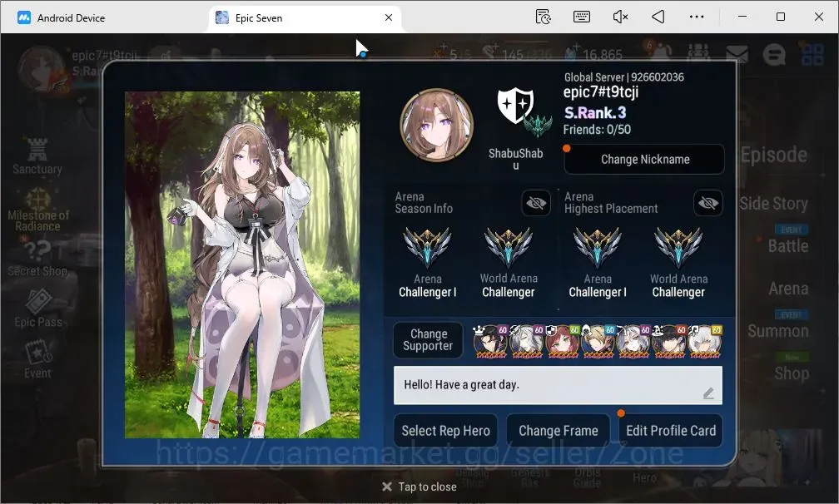Open the Arena menu entry

click(788, 289)
